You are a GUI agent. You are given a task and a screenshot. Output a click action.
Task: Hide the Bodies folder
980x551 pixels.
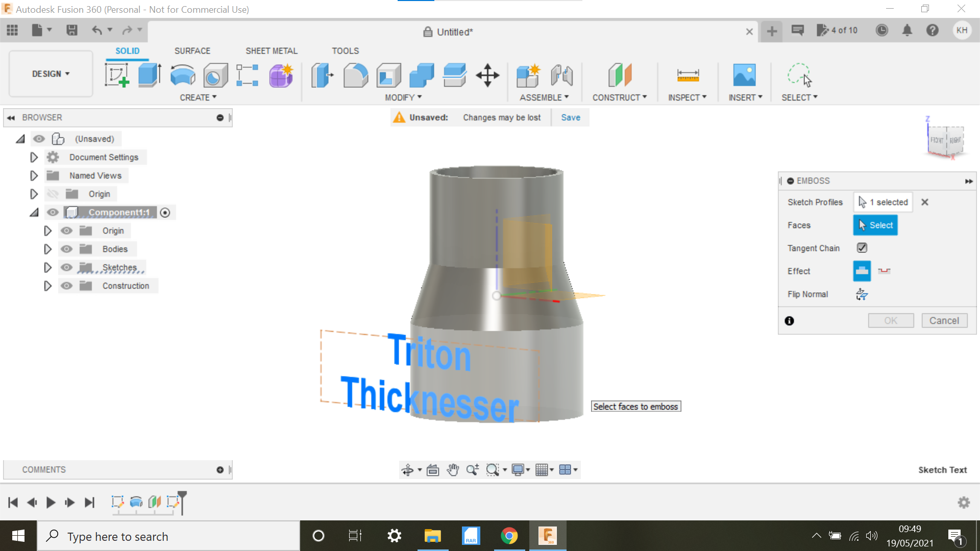pos(66,249)
